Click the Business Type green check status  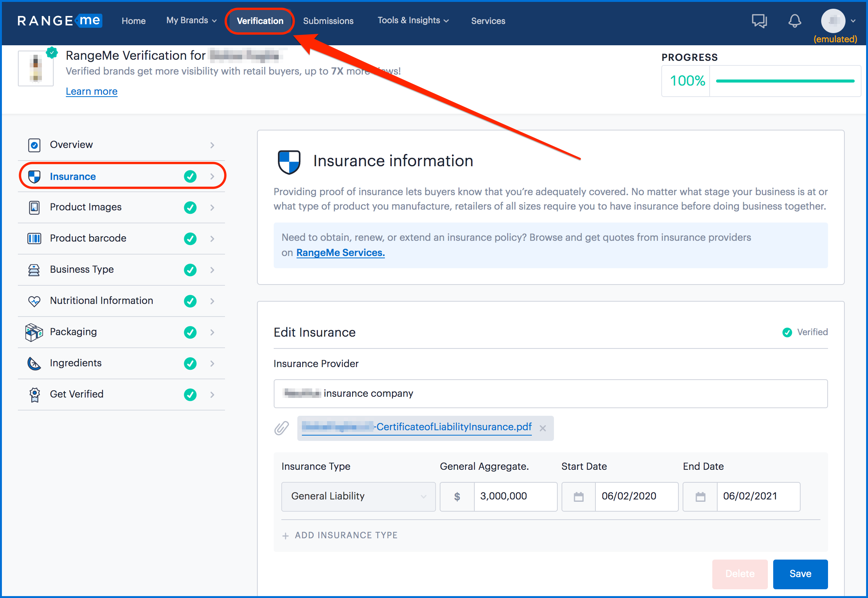tap(190, 270)
